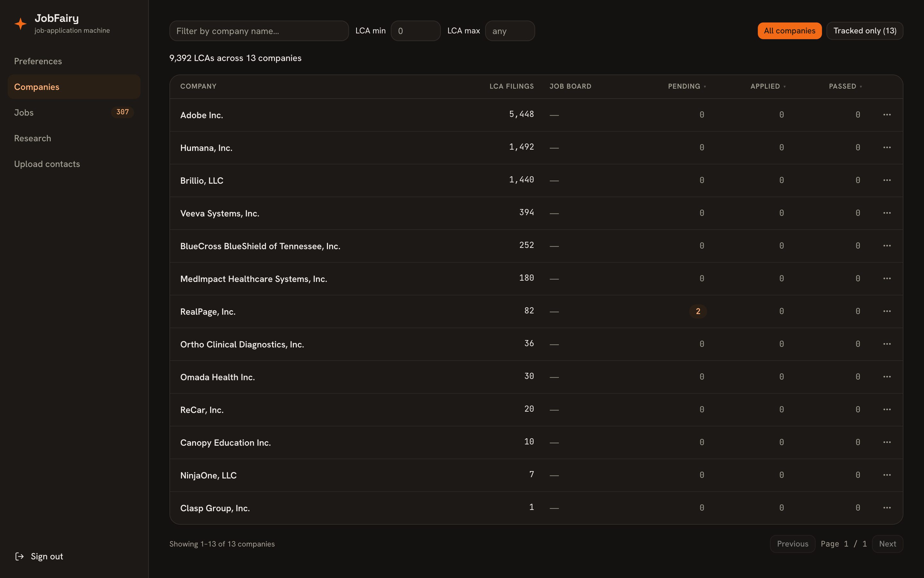Click BlueCross BlueShield of Tennessee, Inc.

260,246
